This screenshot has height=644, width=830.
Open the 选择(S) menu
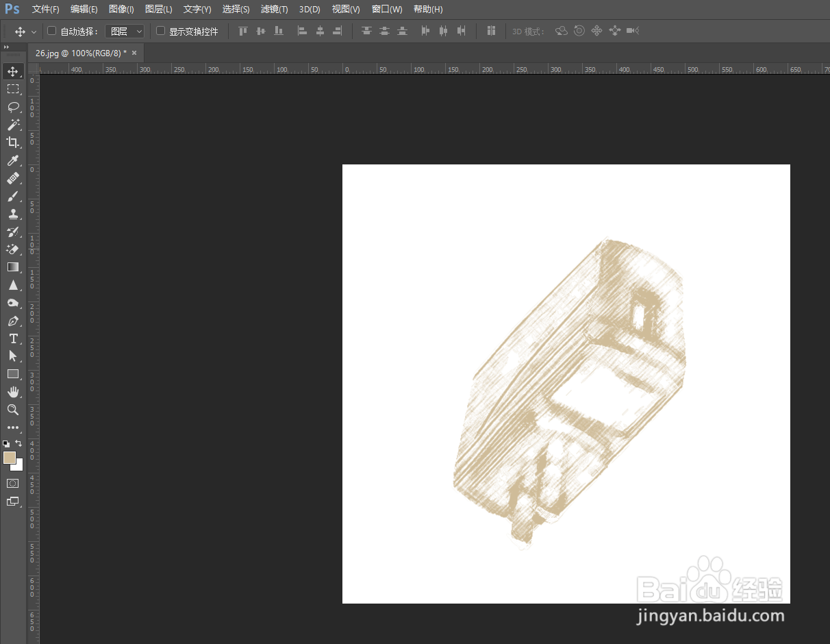[x=236, y=10]
